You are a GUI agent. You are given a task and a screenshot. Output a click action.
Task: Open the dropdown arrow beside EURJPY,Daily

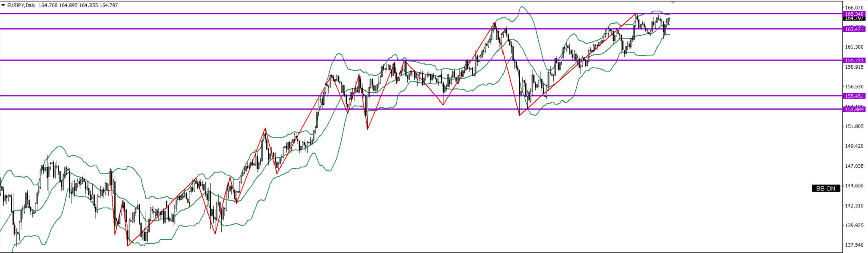tap(3, 5)
